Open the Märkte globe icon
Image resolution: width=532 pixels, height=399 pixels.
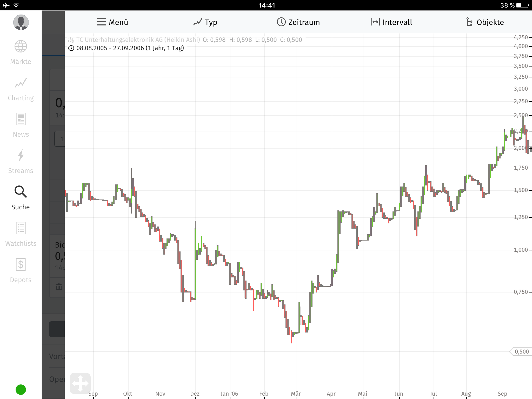21,47
